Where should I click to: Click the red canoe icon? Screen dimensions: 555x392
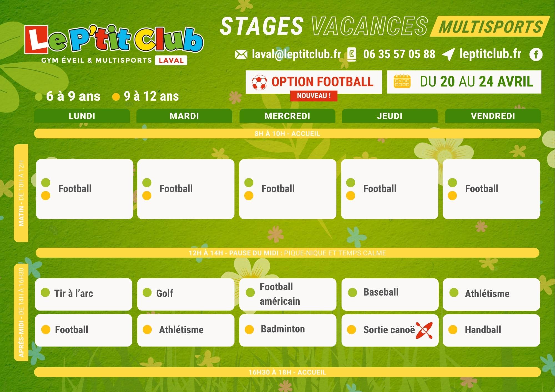click(x=424, y=330)
